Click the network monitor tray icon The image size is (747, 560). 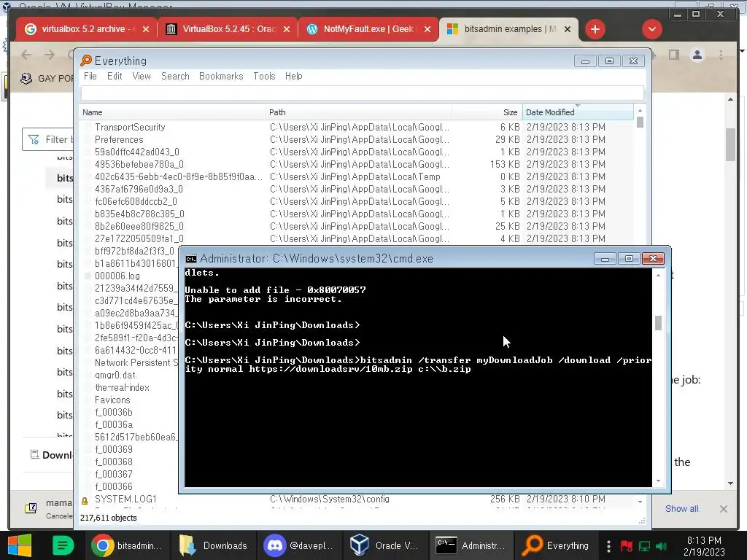[644, 546]
